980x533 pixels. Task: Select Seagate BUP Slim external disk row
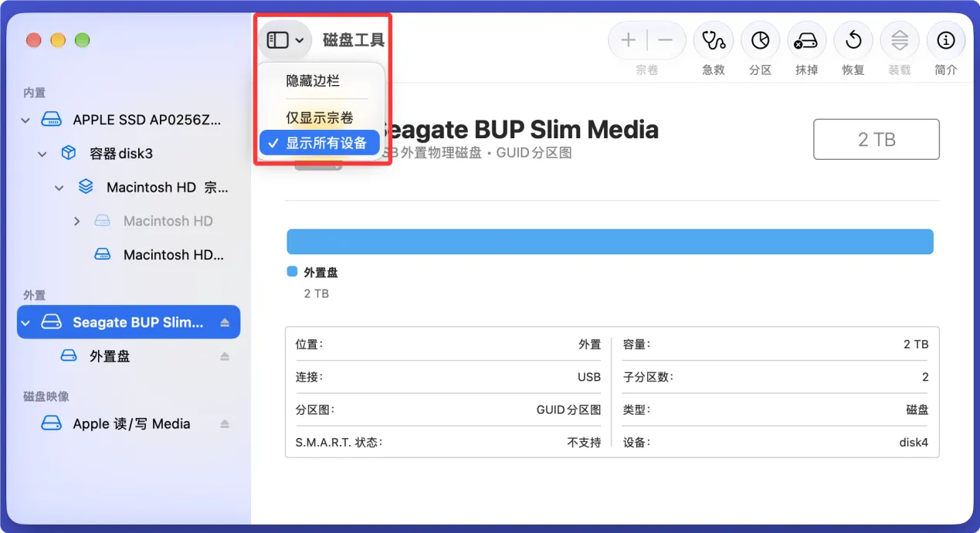pos(129,322)
